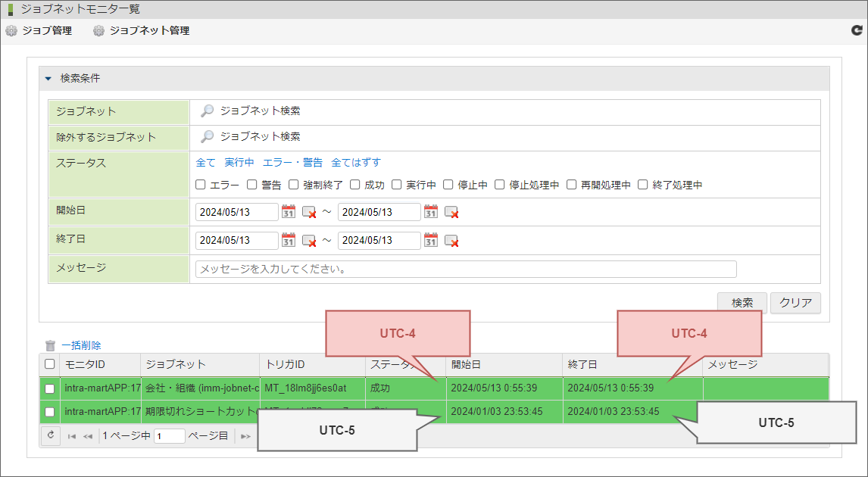This screenshot has width=868, height=477.
Task: Click the 一括削除 bulk delete link
Action: (81, 345)
